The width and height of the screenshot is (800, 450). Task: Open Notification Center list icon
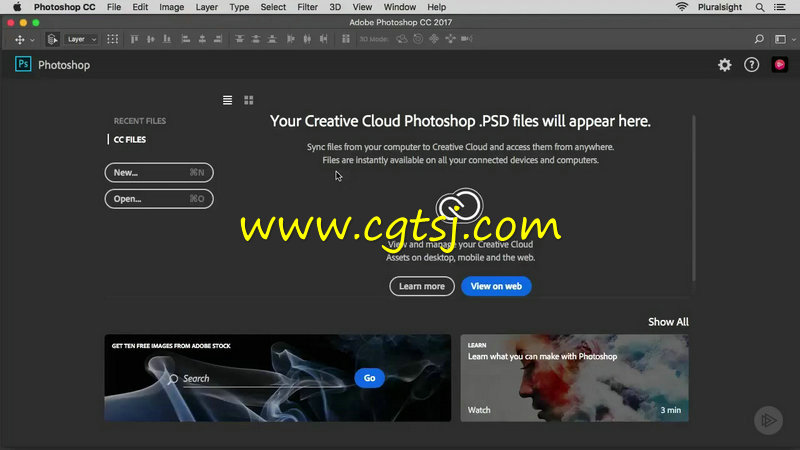(x=780, y=7)
